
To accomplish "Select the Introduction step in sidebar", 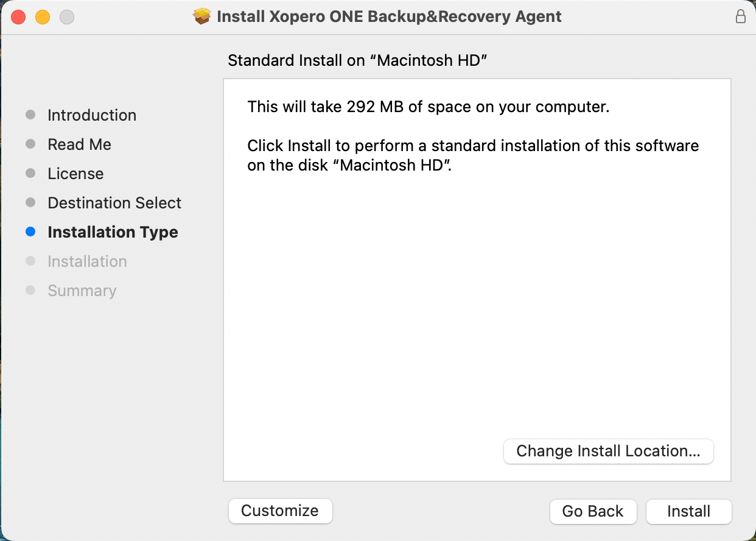I will 91,115.
